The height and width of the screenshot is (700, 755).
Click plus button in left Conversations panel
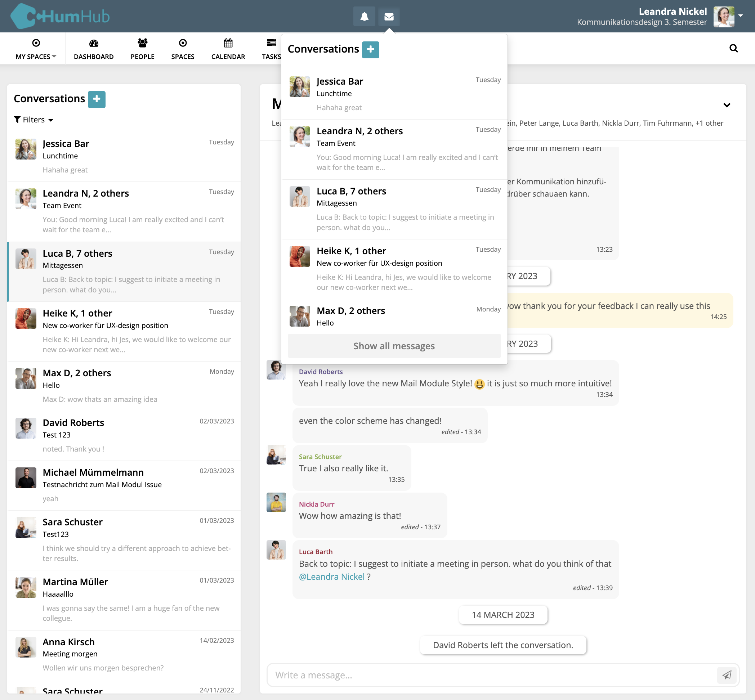click(x=97, y=99)
